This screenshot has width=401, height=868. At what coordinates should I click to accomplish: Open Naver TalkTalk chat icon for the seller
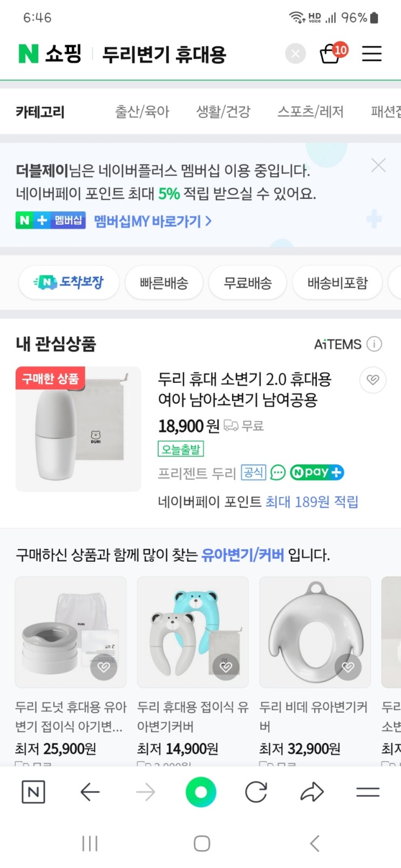[277, 473]
